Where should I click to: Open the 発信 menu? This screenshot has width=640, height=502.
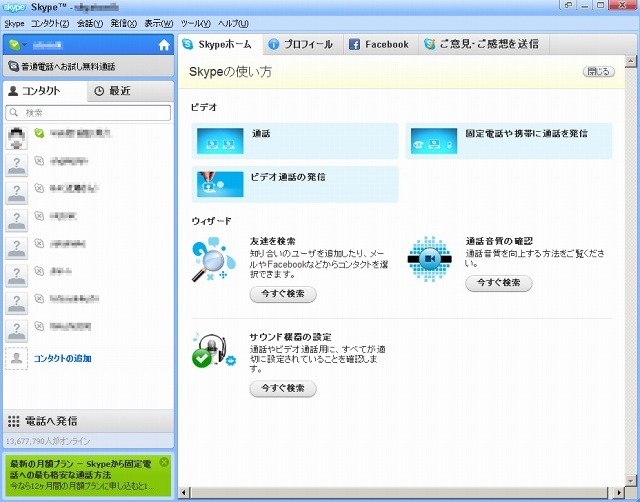pyautogui.click(x=124, y=24)
